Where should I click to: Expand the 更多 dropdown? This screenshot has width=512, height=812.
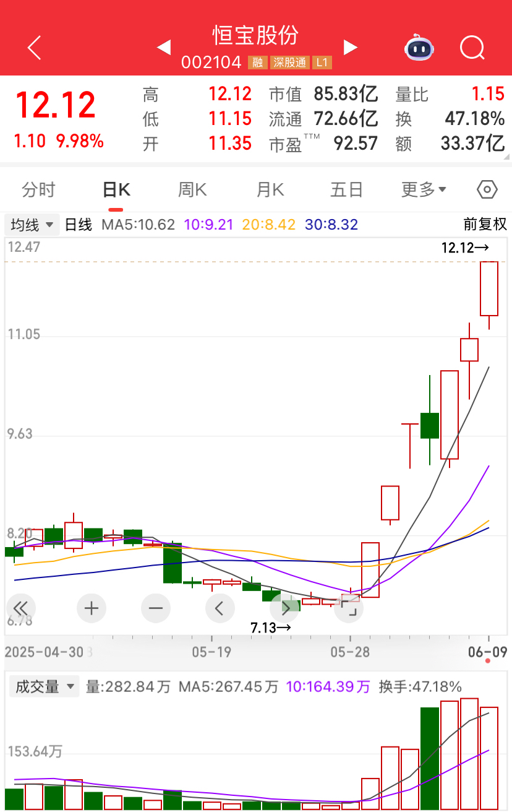tap(424, 189)
